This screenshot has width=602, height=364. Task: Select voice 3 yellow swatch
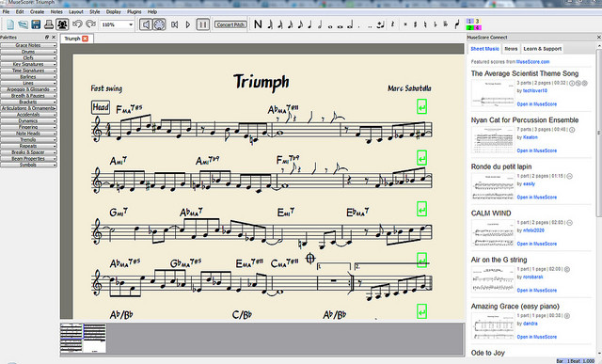[477, 22]
